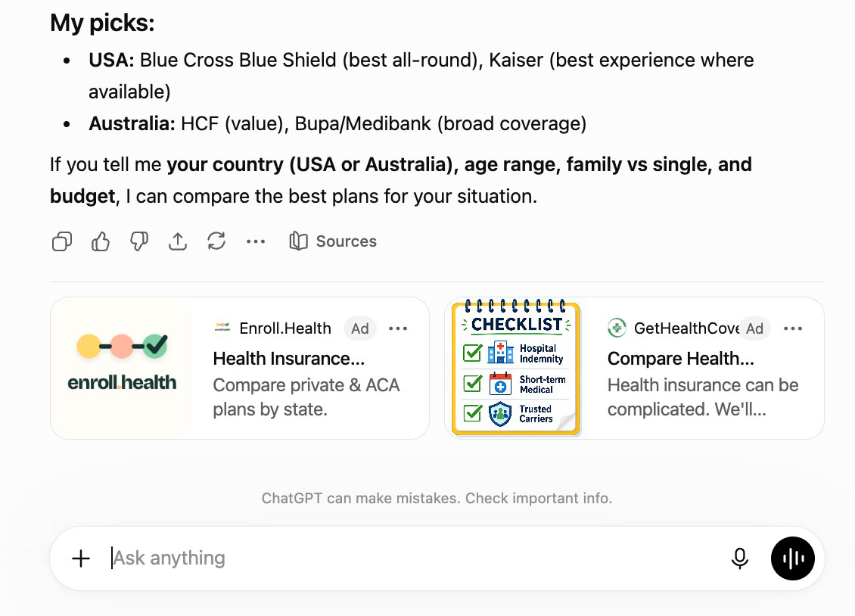Image resolution: width=855 pixels, height=616 pixels.
Task: Mark the response with thumbs down
Action: 139,241
